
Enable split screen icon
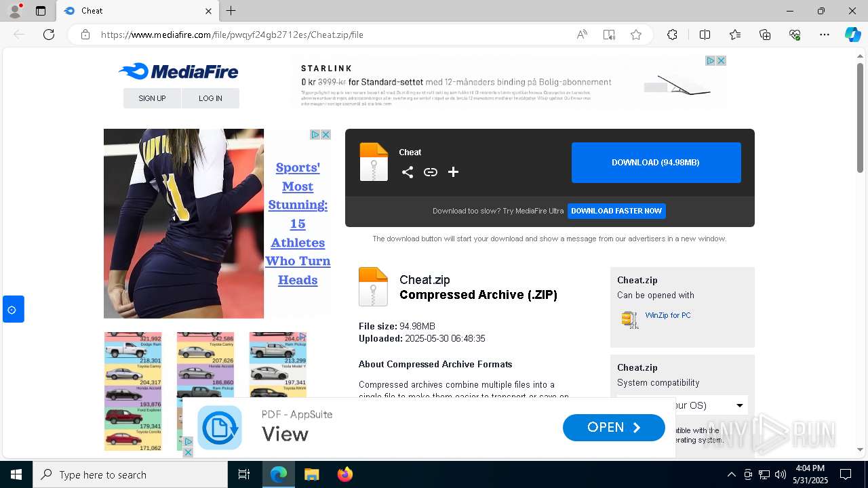(705, 35)
